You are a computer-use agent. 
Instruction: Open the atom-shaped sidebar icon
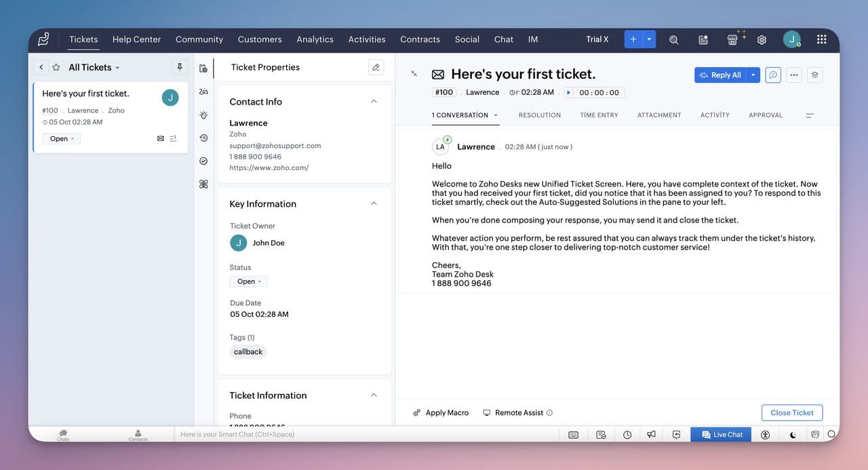pos(203,184)
